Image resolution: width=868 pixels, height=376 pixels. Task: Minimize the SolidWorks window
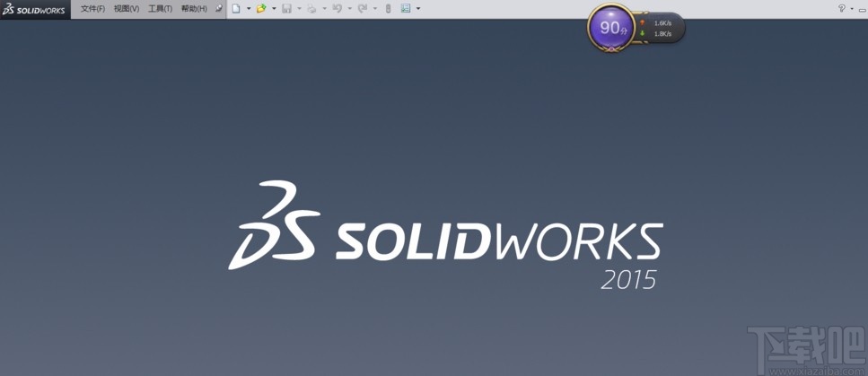pos(862,9)
